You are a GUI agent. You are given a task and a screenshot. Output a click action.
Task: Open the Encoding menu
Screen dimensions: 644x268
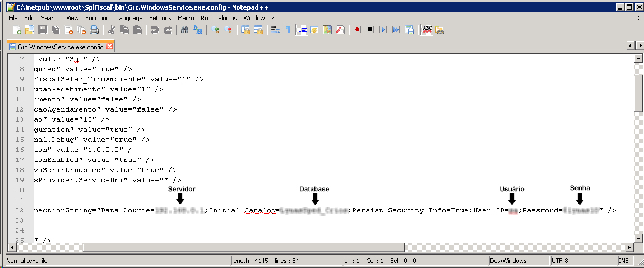pos(98,18)
